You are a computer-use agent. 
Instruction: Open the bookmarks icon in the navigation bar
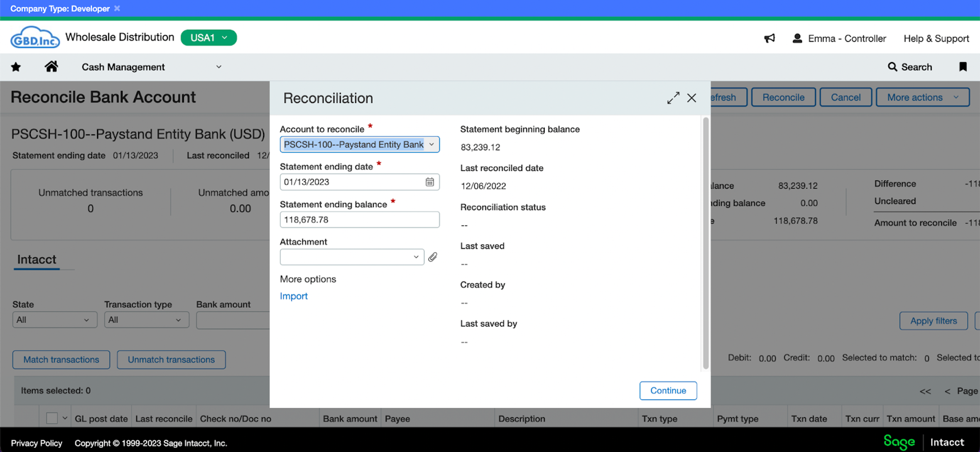(x=962, y=67)
